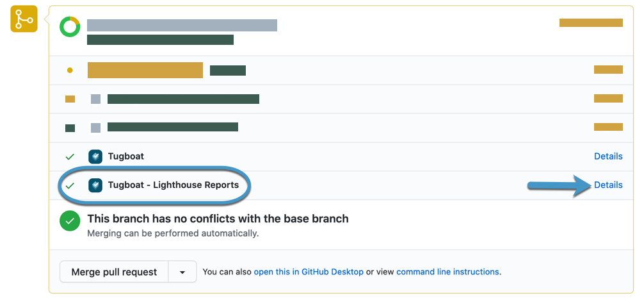This screenshot has width=644, height=300.
Task: Click the small dark green square status icon
Action: (x=70, y=128)
